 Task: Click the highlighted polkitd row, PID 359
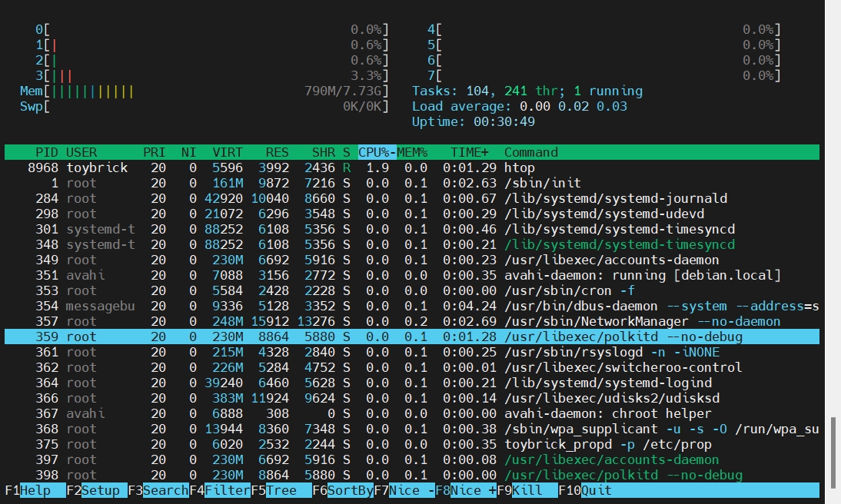(412, 337)
